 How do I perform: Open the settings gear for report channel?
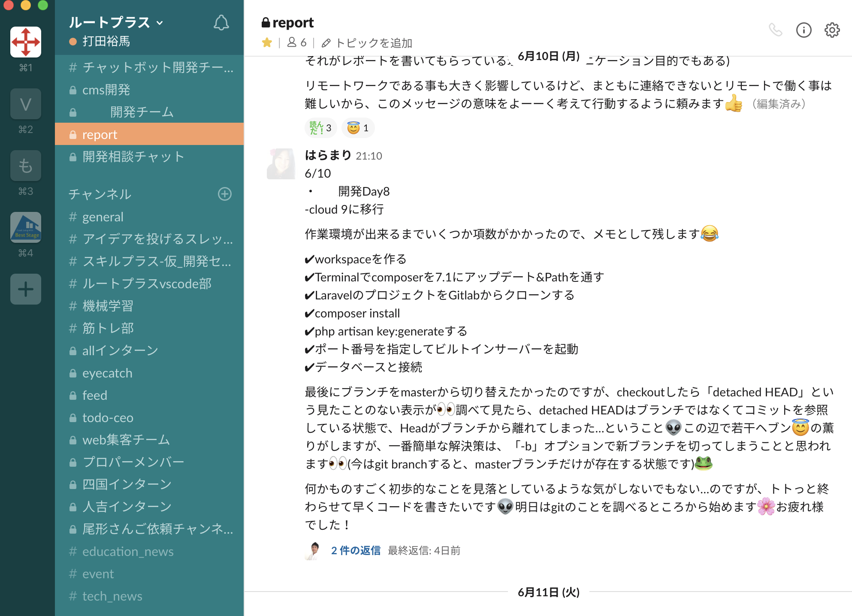[x=832, y=30]
